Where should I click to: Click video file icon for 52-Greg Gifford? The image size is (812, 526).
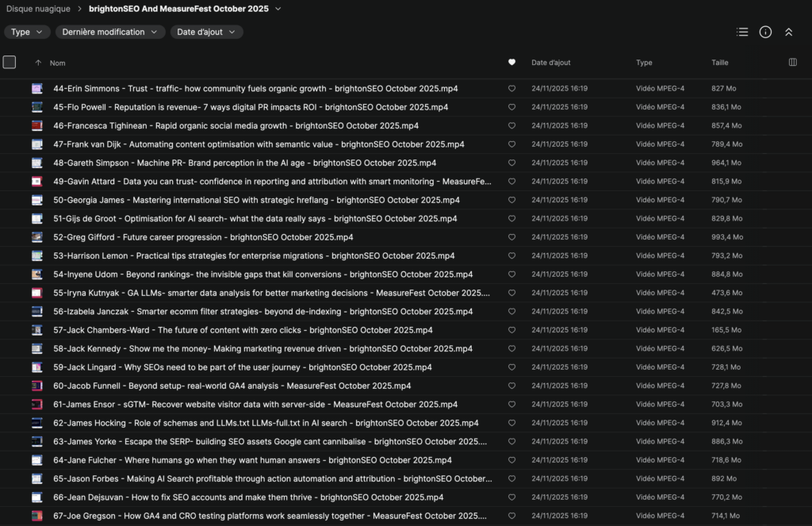click(x=36, y=237)
